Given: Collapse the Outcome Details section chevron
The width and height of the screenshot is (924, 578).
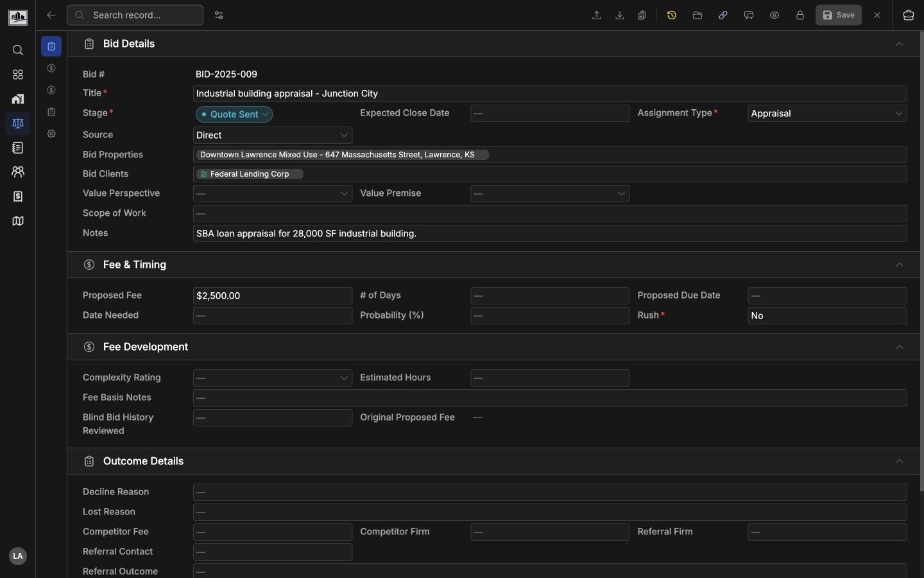Looking at the screenshot, I should pyautogui.click(x=900, y=462).
